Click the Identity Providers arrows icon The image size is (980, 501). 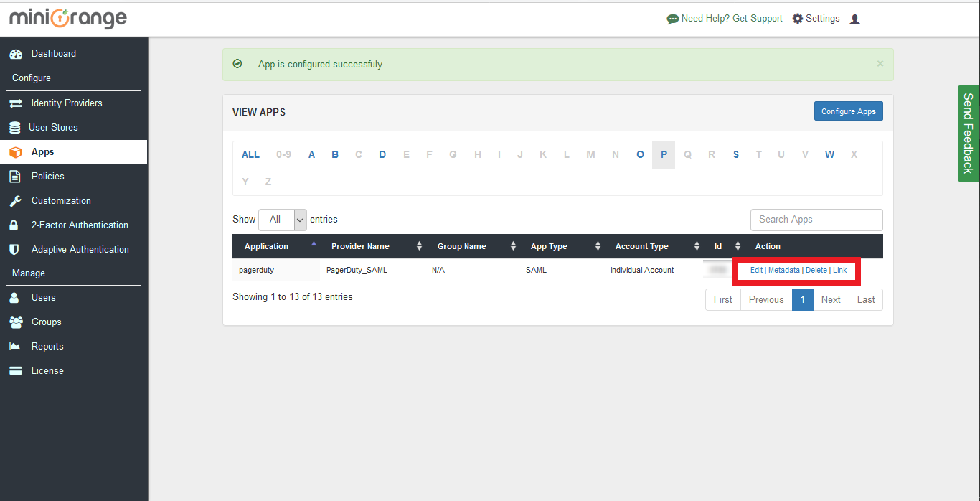16,103
